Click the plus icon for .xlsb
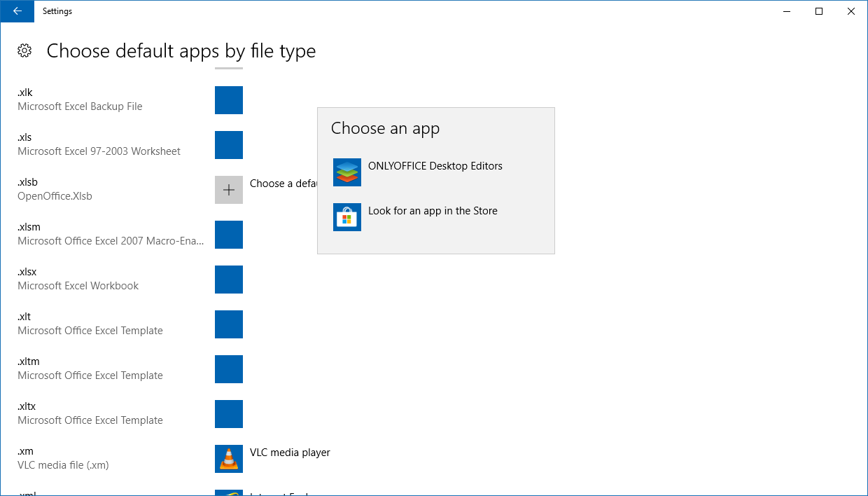Image resolution: width=868 pixels, height=496 pixels. pyautogui.click(x=229, y=190)
